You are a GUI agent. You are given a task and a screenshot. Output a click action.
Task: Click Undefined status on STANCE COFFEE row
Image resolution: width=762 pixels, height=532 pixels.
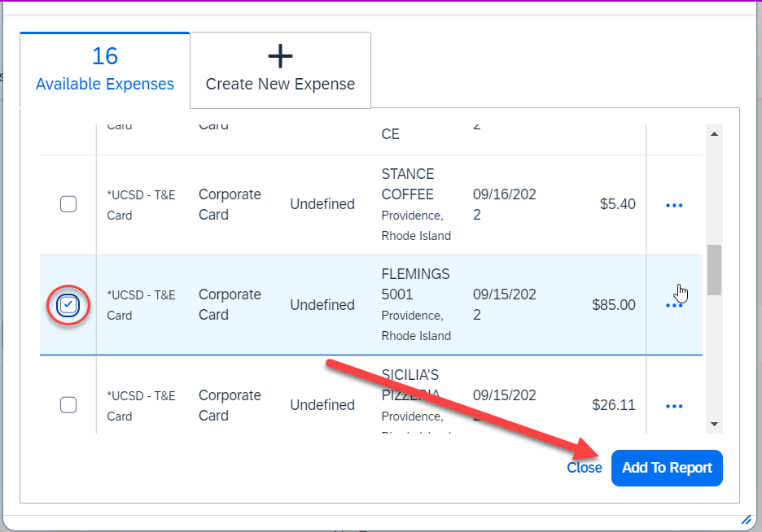[x=322, y=204]
